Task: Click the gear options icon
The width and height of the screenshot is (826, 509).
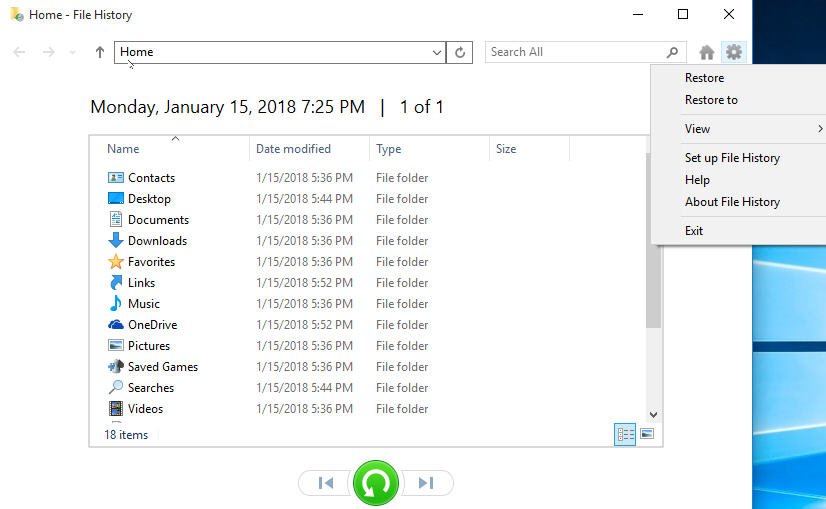Action: click(734, 52)
